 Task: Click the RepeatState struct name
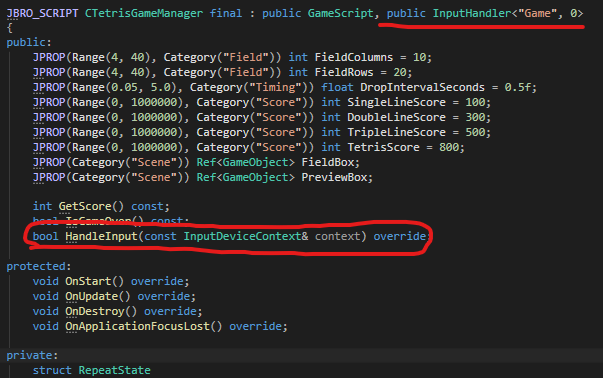pyautogui.click(x=115, y=370)
